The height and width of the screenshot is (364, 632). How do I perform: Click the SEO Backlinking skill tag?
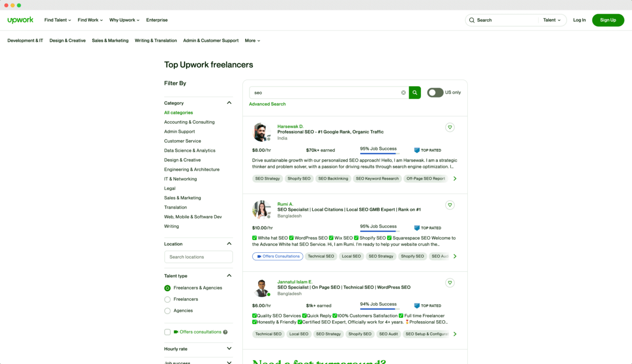click(x=333, y=179)
